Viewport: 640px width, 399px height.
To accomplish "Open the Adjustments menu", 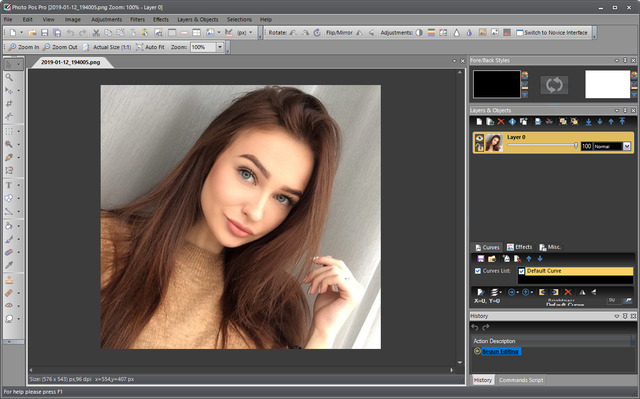I will click(x=107, y=20).
